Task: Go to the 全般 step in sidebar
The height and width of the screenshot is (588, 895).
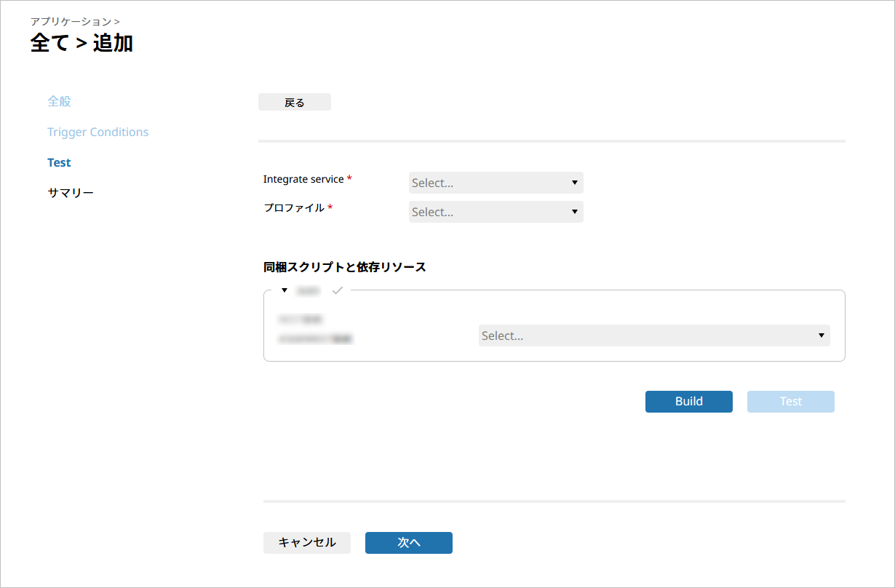Action: (60, 101)
